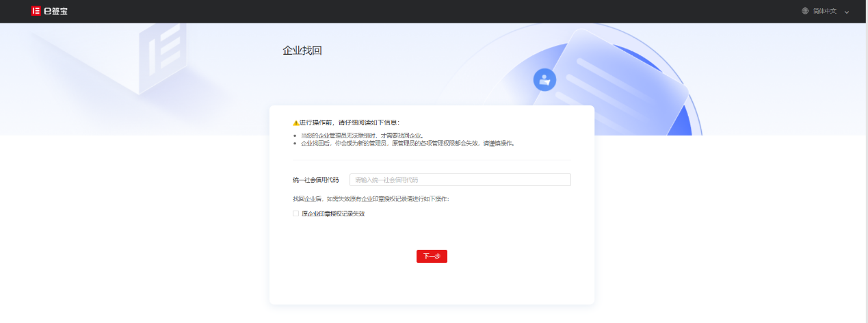
Task: Expand the language dropdown chevron arrow
Action: tap(847, 12)
